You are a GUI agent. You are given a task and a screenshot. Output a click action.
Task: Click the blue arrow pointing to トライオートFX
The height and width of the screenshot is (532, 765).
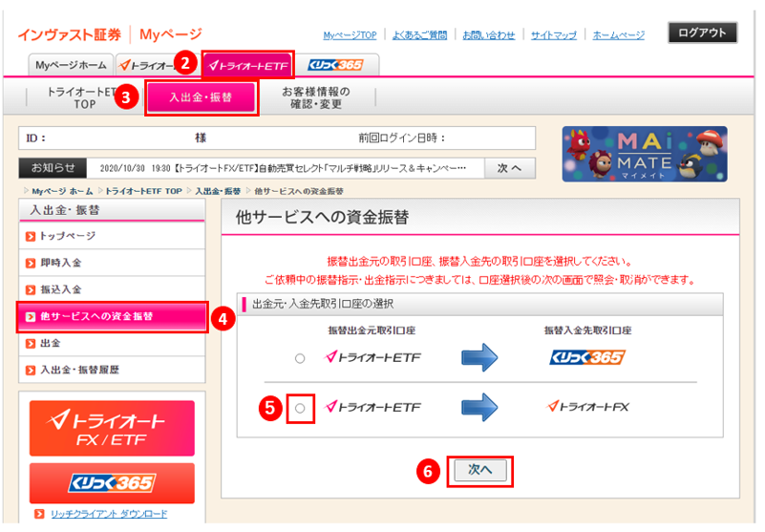point(479,407)
